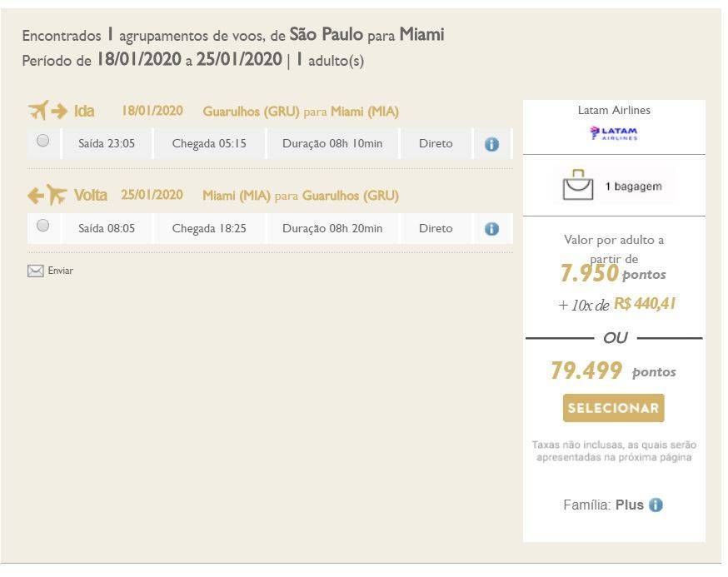Open info icon for the Volta flight

pyautogui.click(x=491, y=229)
